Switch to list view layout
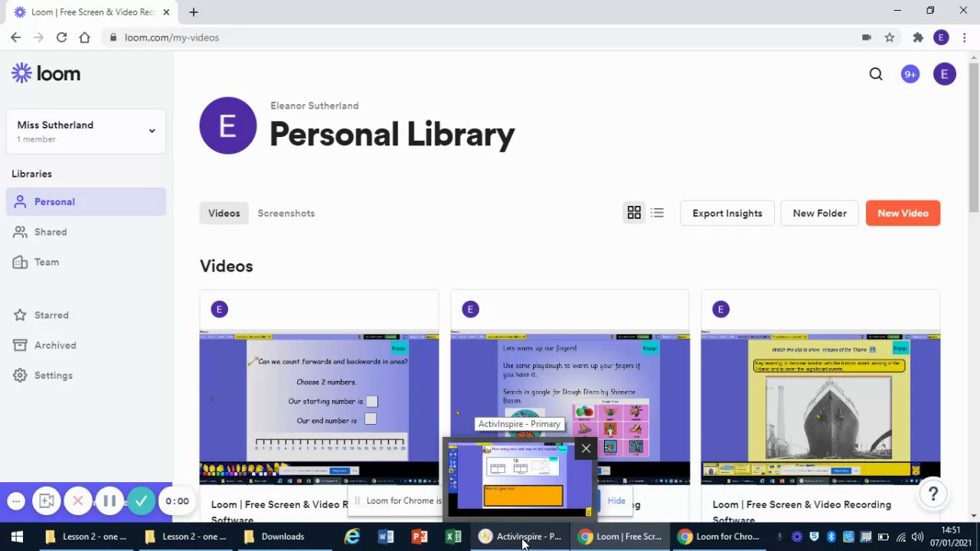The width and height of the screenshot is (980, 551). coord(657,213)
